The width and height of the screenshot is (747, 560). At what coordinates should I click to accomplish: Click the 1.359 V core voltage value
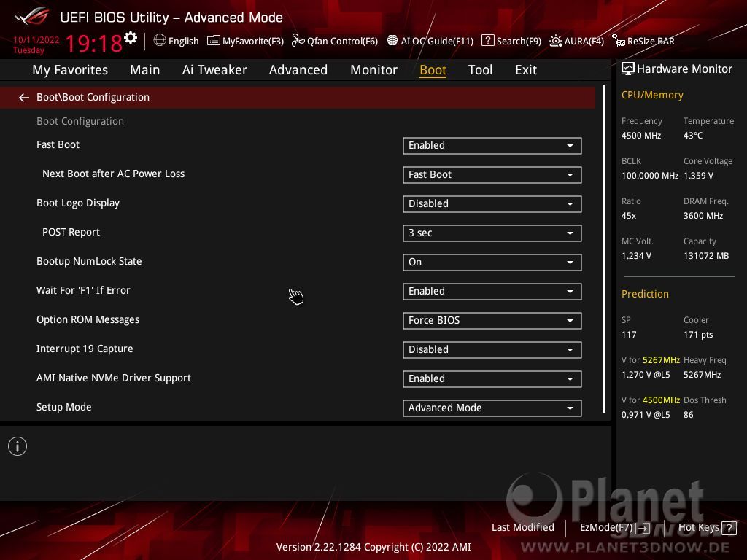(698, 176)
